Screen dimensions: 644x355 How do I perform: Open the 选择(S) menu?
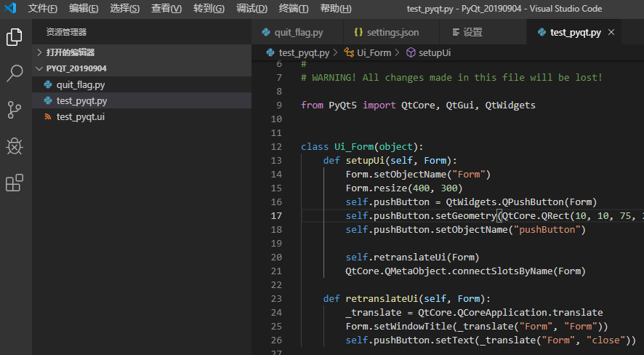pyautogui.click(x=125, y=8)
